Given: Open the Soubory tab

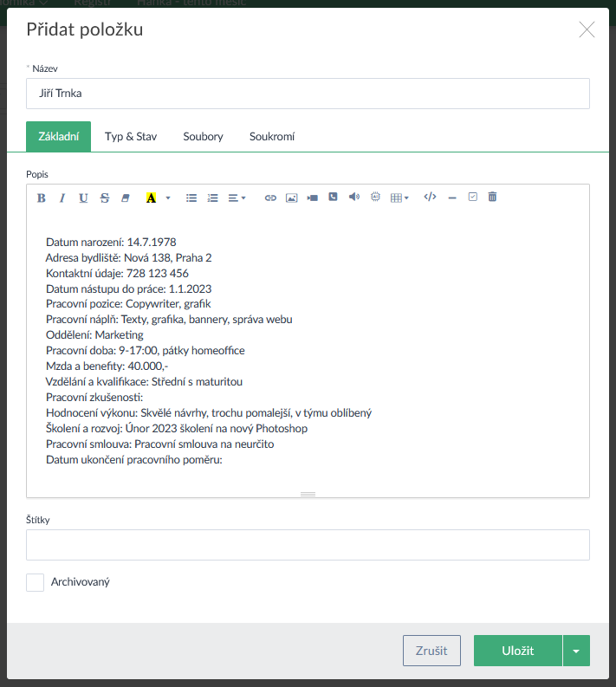Looking at the screenshot, I should 203,137.
